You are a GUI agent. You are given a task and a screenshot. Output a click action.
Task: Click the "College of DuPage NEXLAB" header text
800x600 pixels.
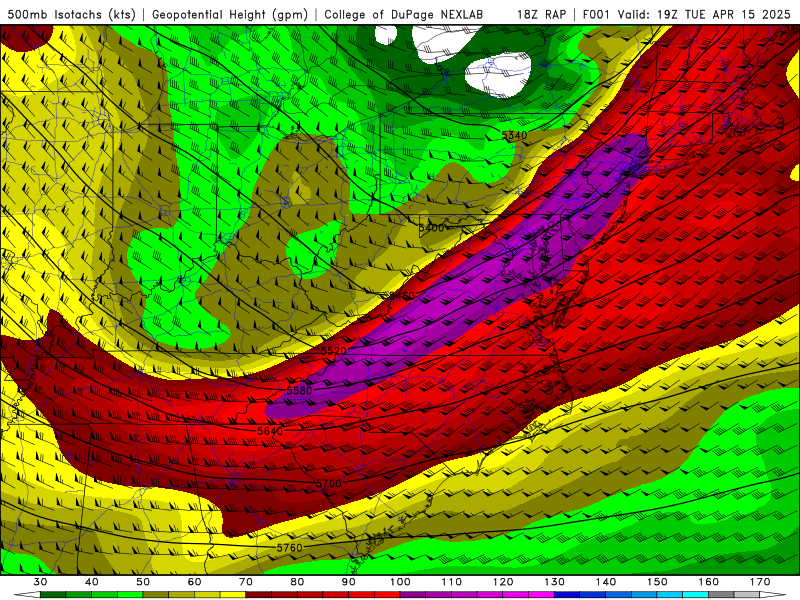point(403,14)
